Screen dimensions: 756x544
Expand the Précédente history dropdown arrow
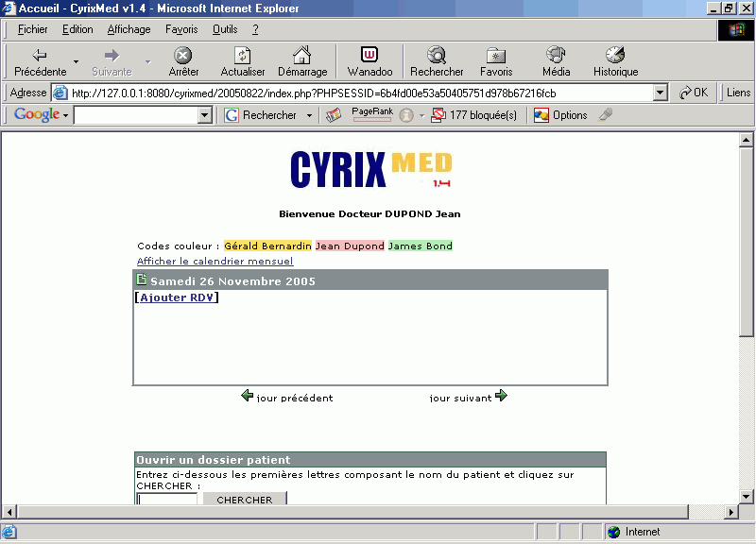coord(76,61)
